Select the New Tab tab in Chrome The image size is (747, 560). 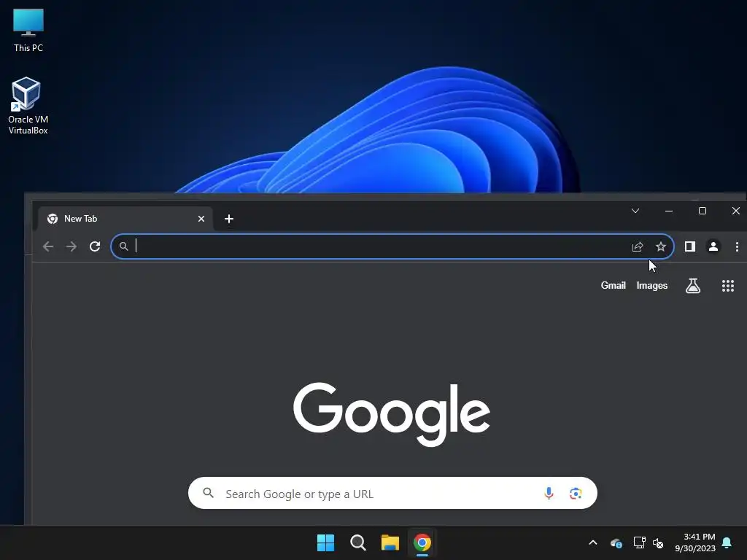(125, 219)
